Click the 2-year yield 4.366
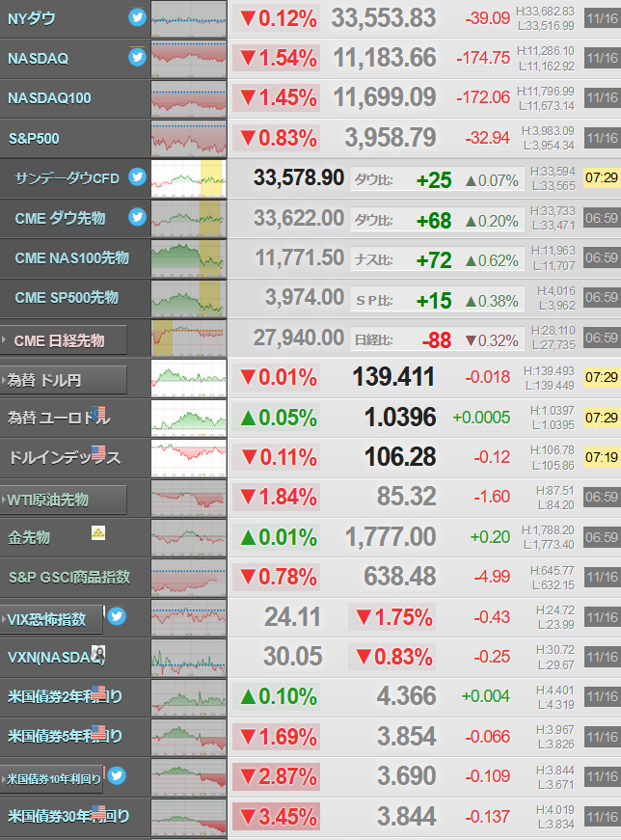The image size is (621, 840). (x=406, y=696)
